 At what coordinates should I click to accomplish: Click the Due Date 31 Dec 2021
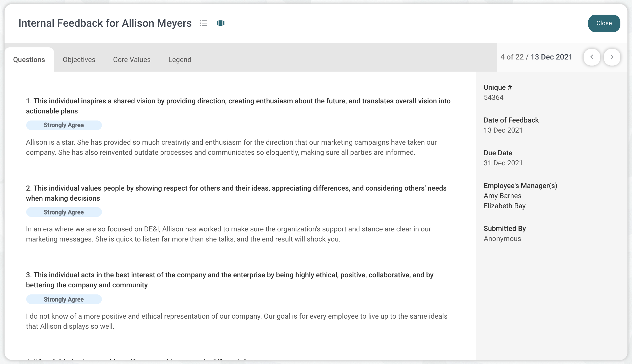tap(503, 163)
